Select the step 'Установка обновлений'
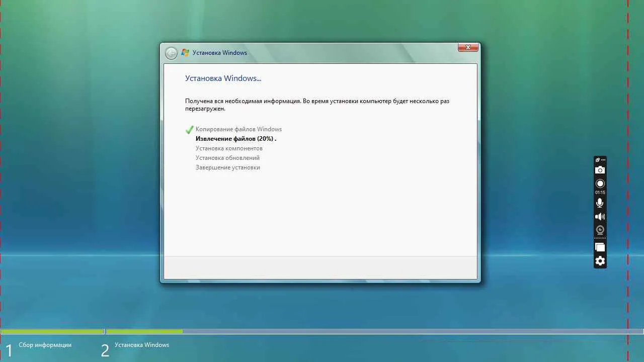The width and height of the screenshot is (644, 362). point(227,158)
